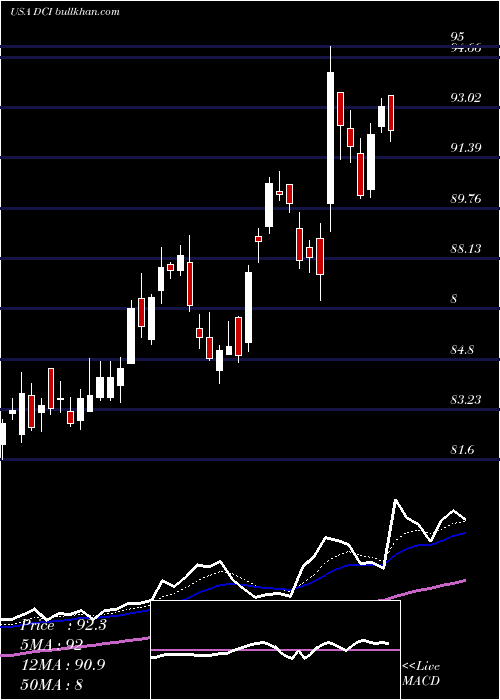Click the 12MA : 90.9 legend entry
The height and width of the screenshot is (700, 500).
(x=63, y=665)
